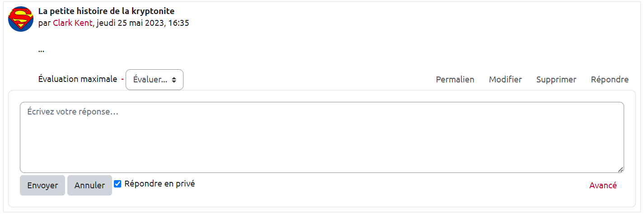Click the textarea resize handle corner
644x215 pixels.
[x=620, y=170]
